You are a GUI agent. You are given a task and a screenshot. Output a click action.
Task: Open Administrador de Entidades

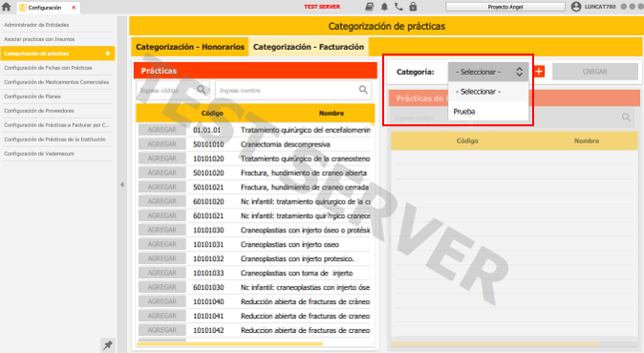(x=36, y=25)
